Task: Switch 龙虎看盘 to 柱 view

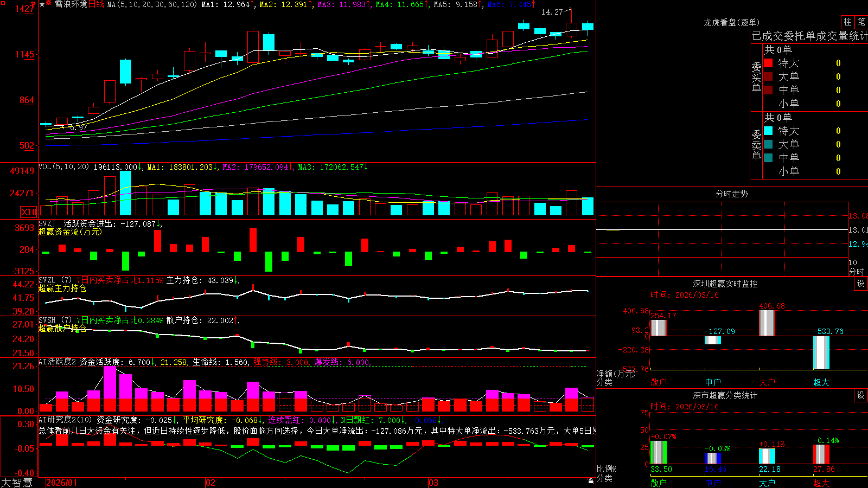Action: 847,22
